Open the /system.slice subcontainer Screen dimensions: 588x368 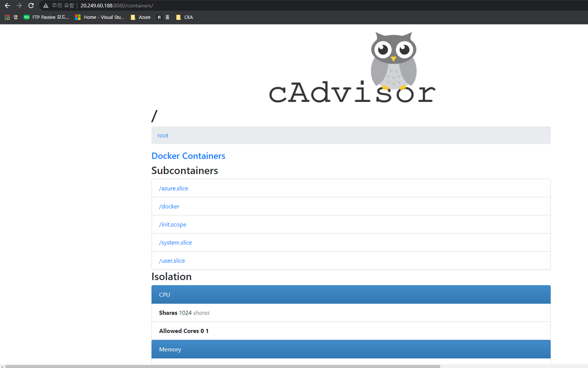[175, 242]
